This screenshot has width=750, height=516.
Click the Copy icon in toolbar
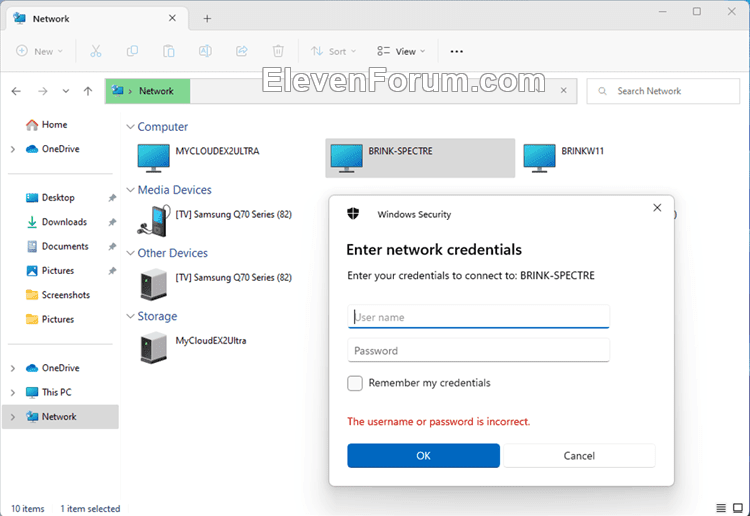pos(132,51)
